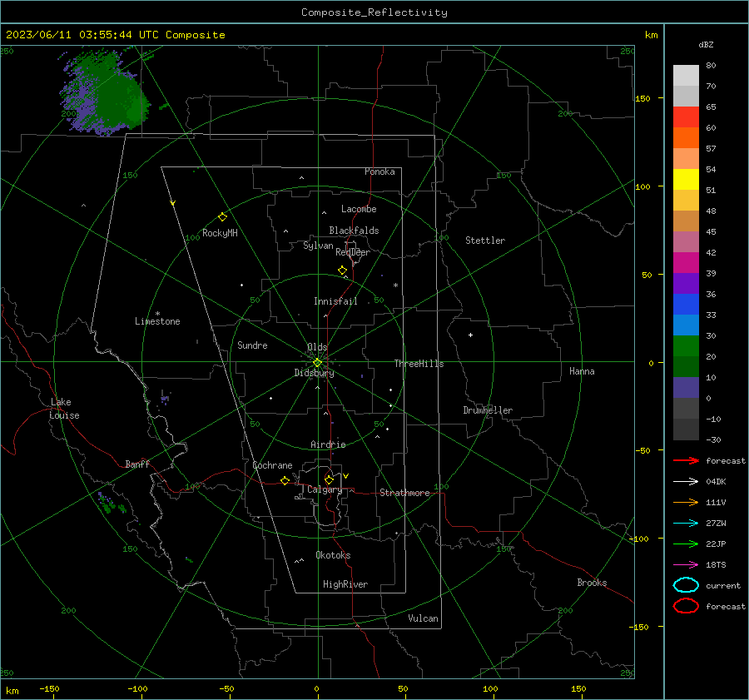Click the Composite_Reflectivity title text
The width and height of the screenshot is (749, 700).
point(374,12)
